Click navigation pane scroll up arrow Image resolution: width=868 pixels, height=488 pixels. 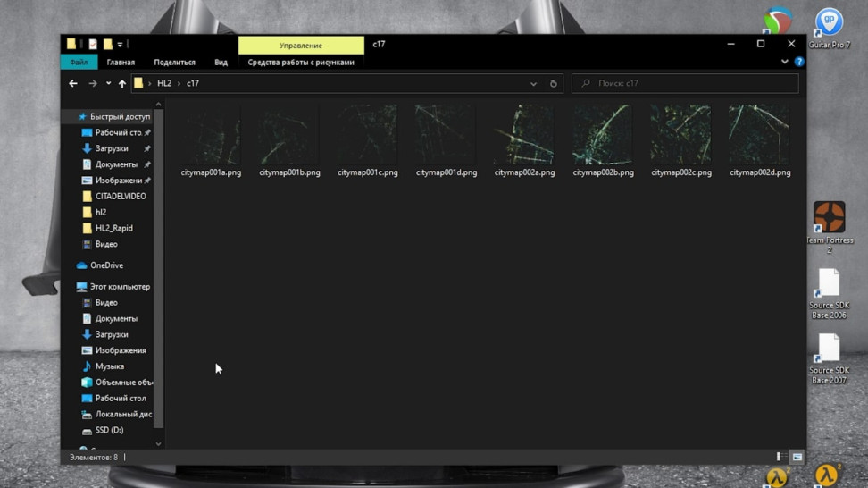coord(158,105)
